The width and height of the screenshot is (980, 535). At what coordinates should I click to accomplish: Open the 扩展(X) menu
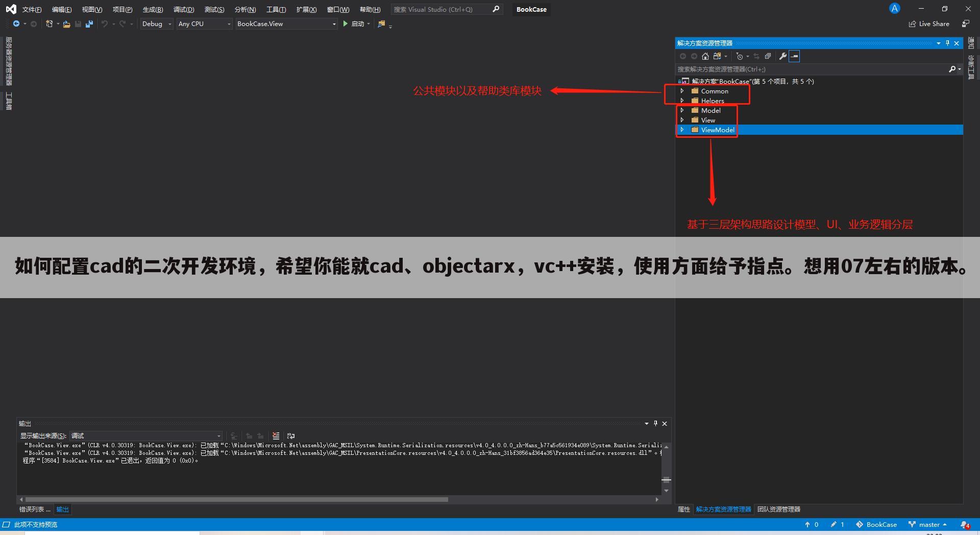306,9
